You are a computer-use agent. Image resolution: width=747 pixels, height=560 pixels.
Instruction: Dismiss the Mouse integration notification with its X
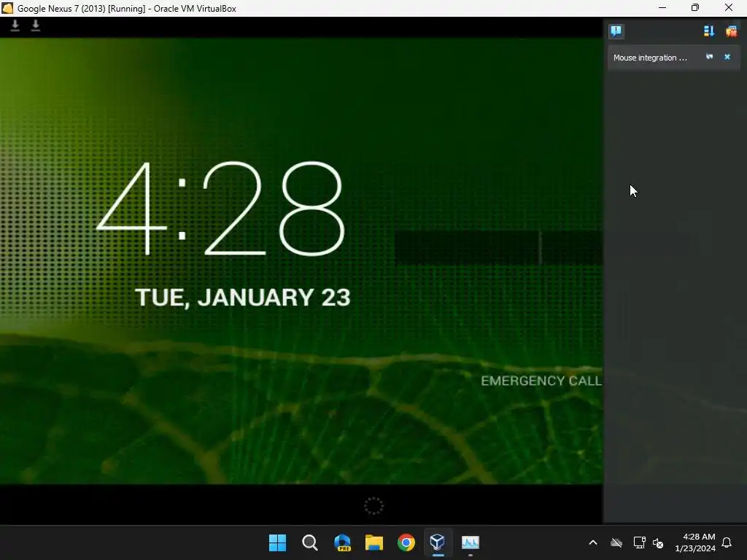tap(727, 57)
